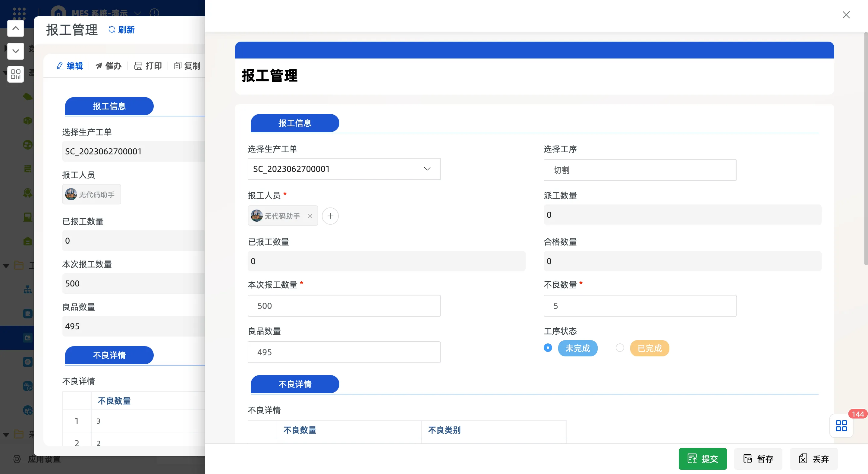This screenshot has height=474, width=868.
Task: Open the 选择生产工单 dropdown
Action: tap(344, 169)
